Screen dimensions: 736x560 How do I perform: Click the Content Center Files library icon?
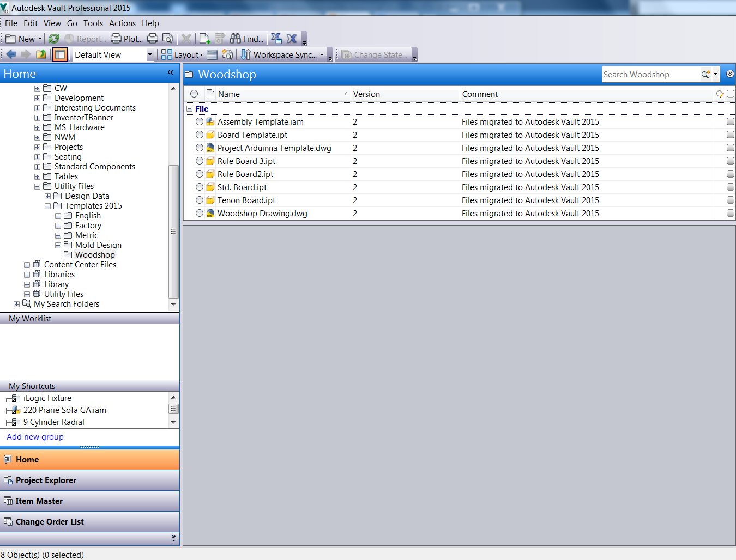(x=37, y=264)
